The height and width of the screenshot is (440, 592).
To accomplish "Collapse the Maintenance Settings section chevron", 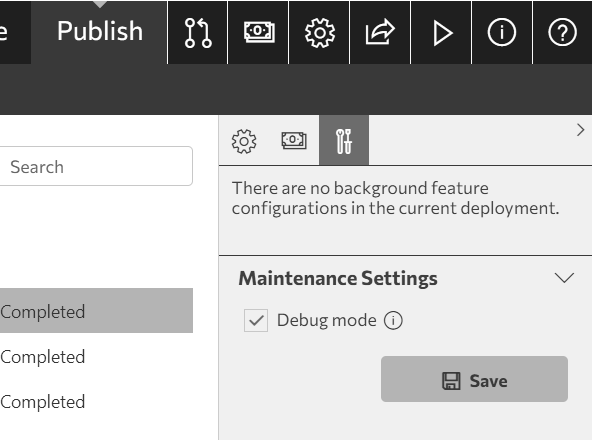I will point(564,278).
